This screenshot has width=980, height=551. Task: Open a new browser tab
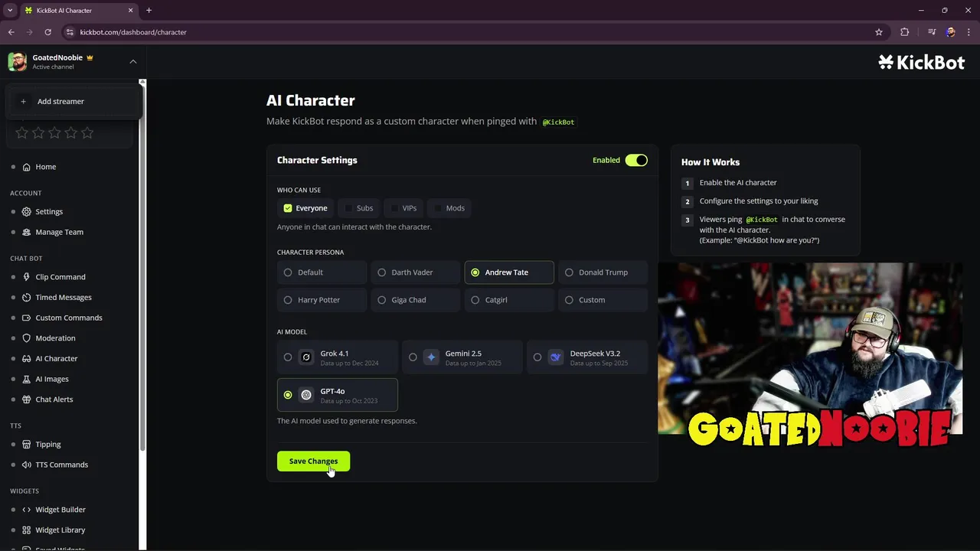tap(149, 10)
